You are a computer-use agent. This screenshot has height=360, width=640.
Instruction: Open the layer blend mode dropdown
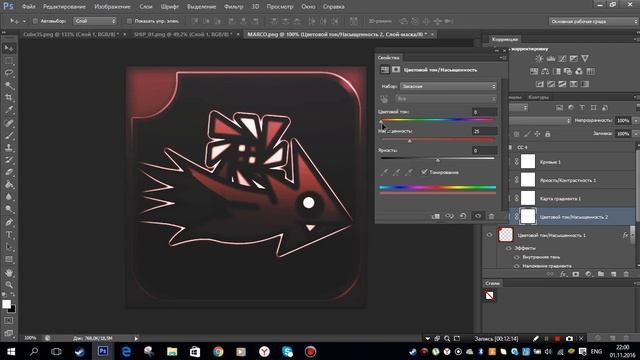click(x=539, y=120)
